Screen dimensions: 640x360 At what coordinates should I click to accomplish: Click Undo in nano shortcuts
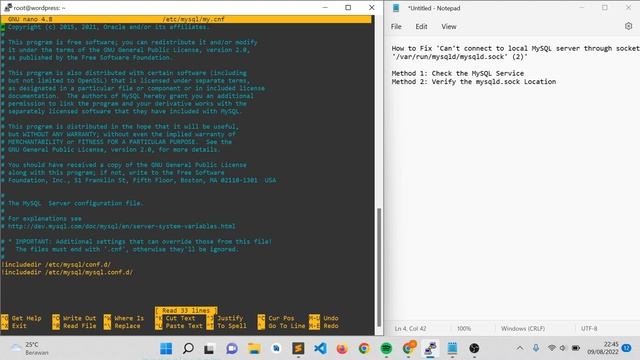point(331,318)
